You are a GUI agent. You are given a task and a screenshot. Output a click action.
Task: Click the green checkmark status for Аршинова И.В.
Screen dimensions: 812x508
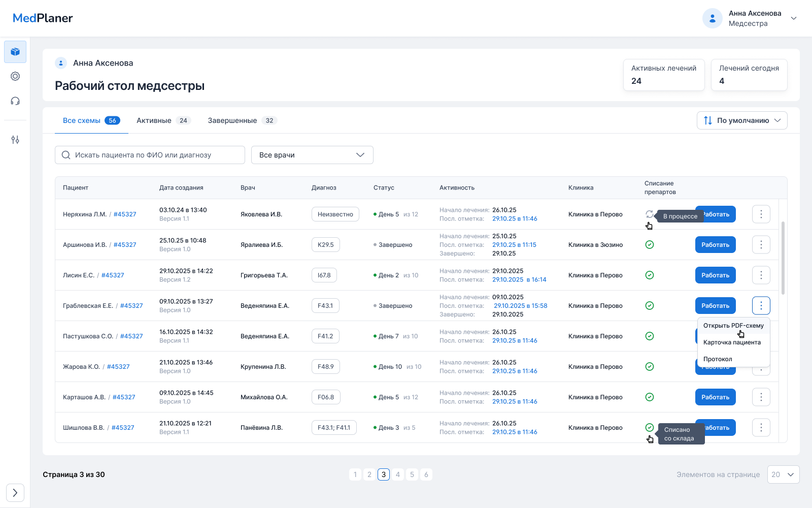click(649, 245)
